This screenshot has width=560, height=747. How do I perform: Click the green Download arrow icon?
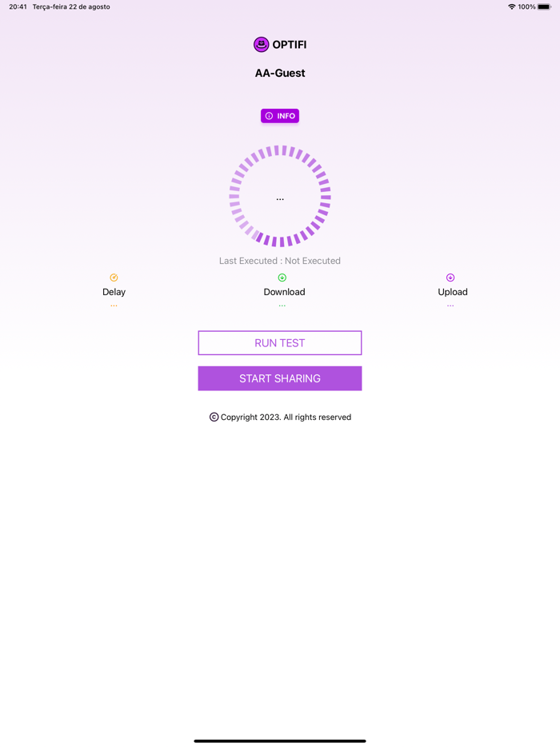282,276
